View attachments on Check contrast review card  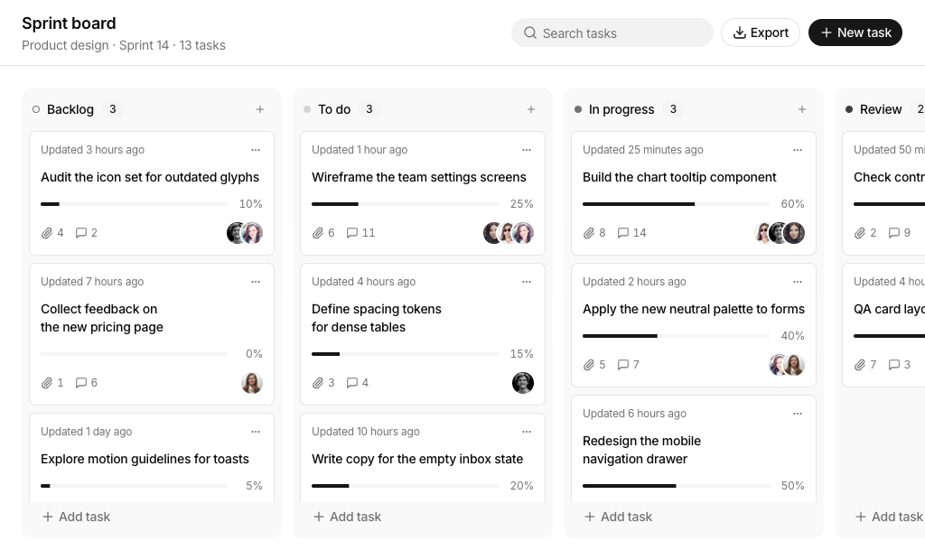[865, 233]
